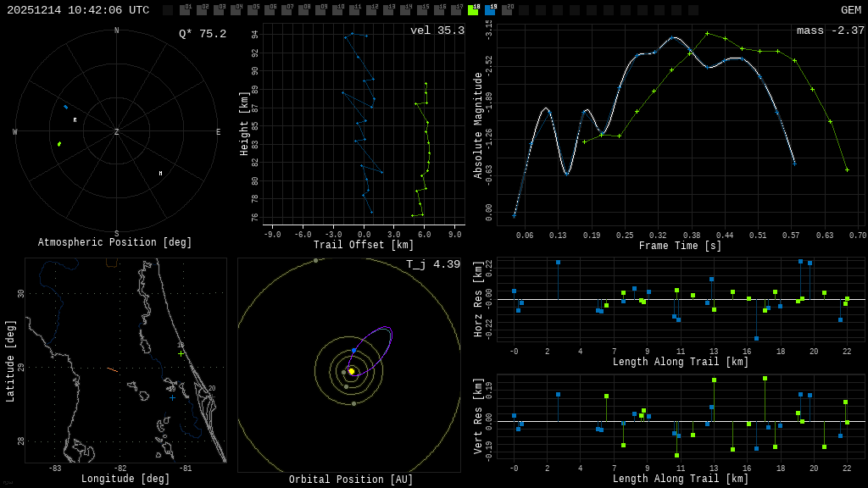Click the mass -2.37 value
This screenshot has height=488, width=868.
coord(831,30)
